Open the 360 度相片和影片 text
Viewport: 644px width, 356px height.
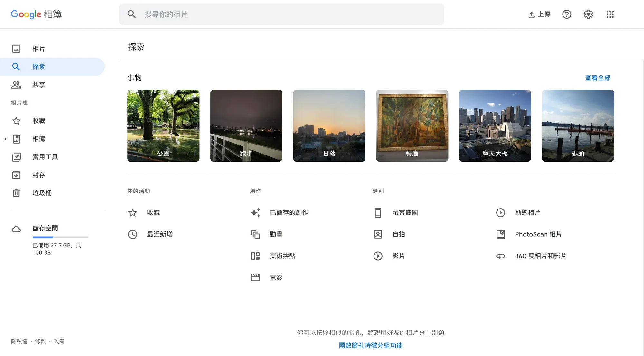pos(541,256)
